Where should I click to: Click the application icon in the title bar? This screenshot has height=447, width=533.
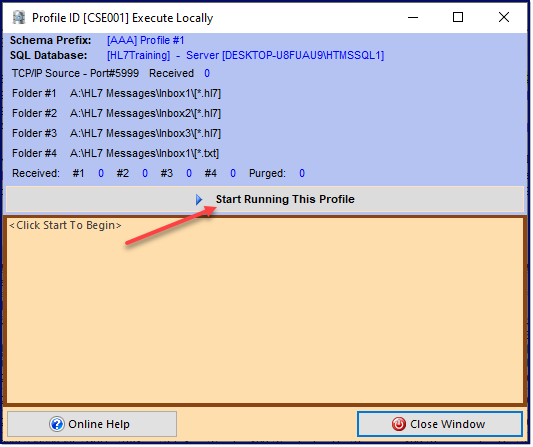(x=19, y=18)
